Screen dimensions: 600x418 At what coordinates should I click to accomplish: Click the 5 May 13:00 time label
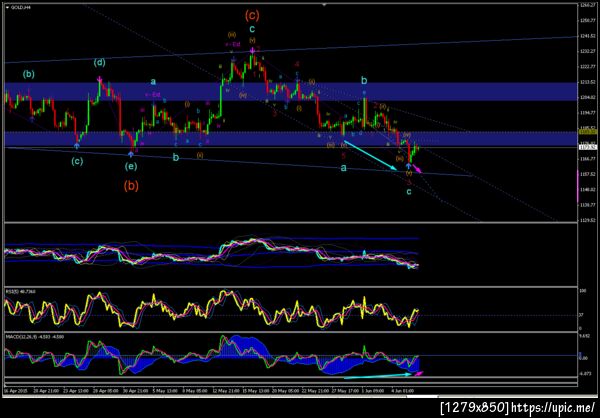pos(166,391)
